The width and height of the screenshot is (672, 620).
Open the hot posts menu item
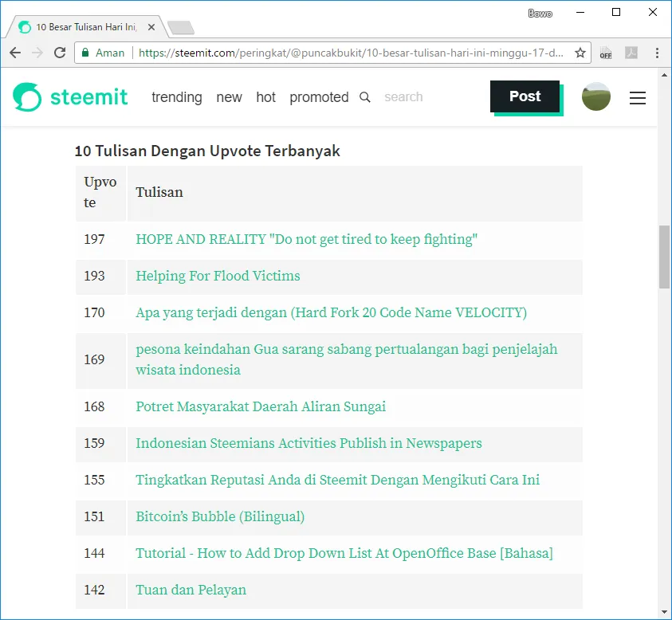click(265, 97)
